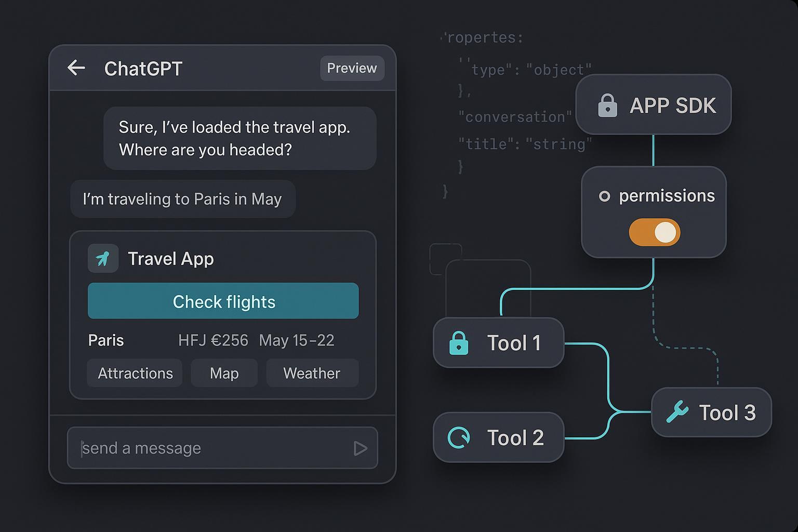Toggle the orange permissions switch

(x=654, y=232)
